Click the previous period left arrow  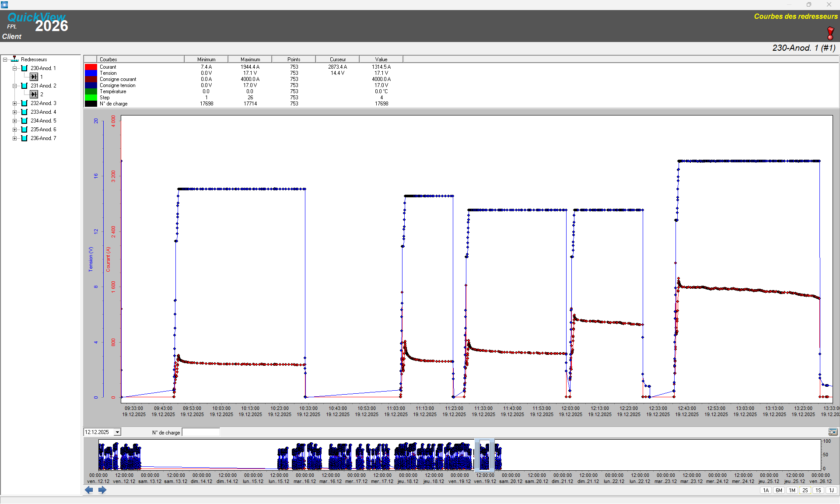(x=89, y=490)
